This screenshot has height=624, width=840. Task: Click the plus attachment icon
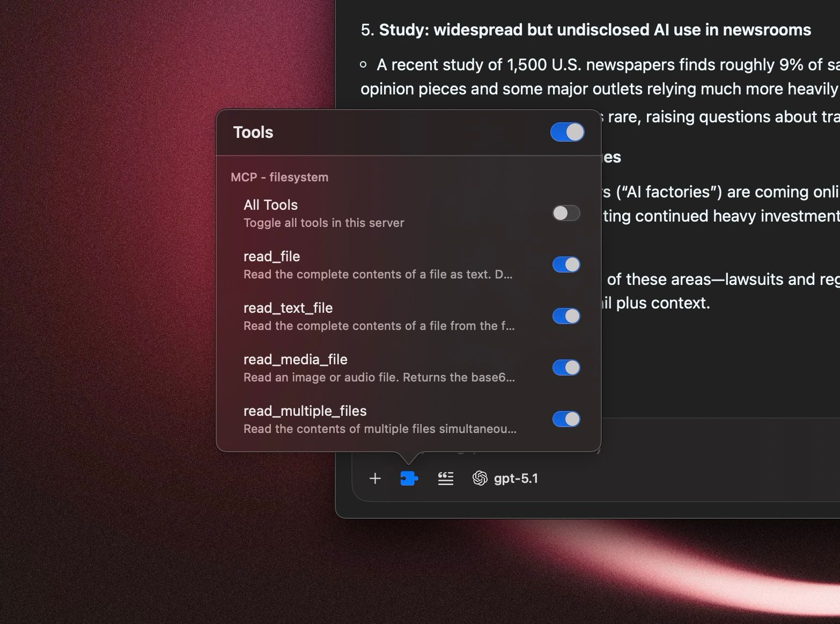pos(375,478)
